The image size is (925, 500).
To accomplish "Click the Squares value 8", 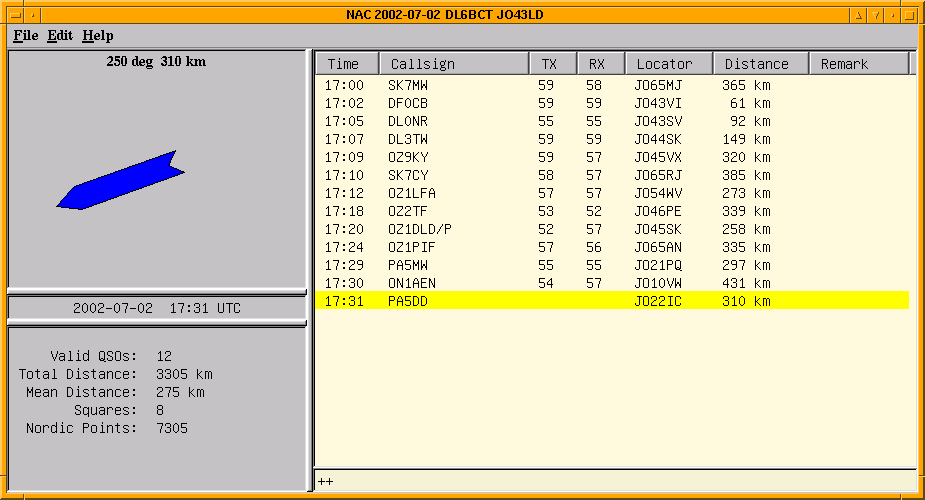I will point(160,410).
